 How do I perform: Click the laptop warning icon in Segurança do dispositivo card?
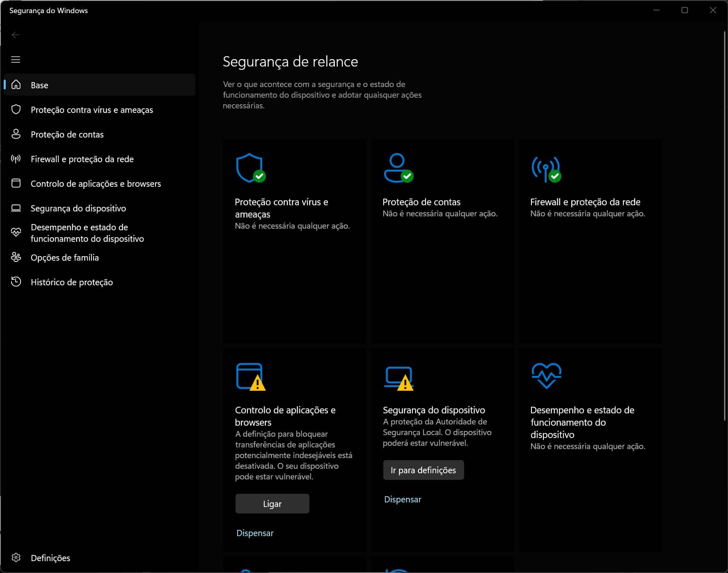tap(398, 377)
